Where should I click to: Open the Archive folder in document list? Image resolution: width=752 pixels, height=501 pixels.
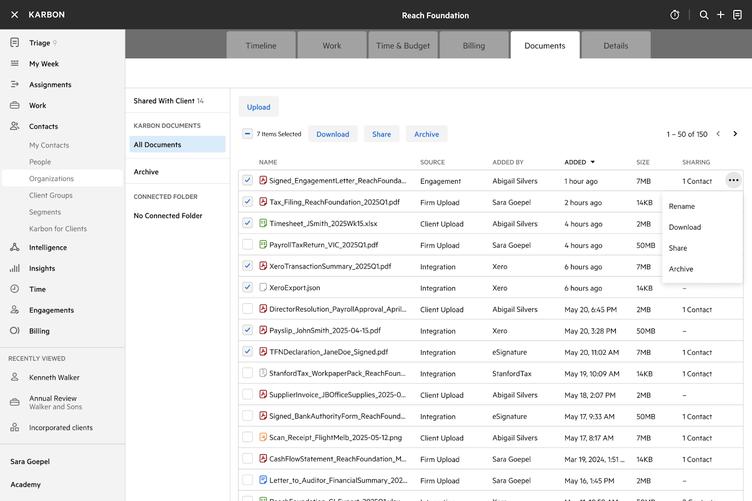pos(146,172)
